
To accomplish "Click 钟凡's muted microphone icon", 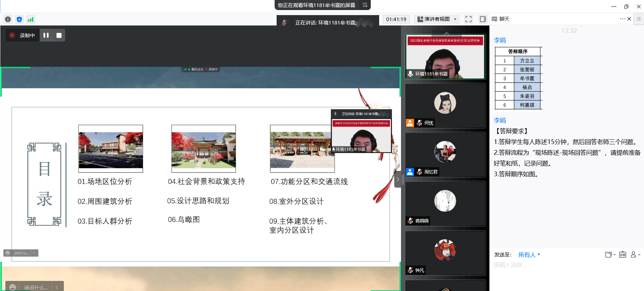I will point(410,270).
